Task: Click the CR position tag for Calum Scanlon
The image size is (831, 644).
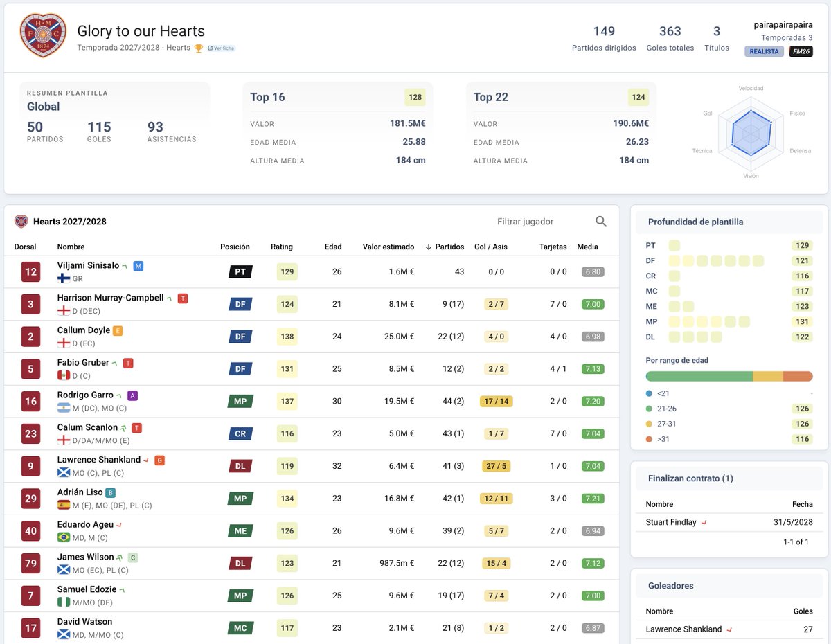Action: pyautogui.click(x=240, y=434)
